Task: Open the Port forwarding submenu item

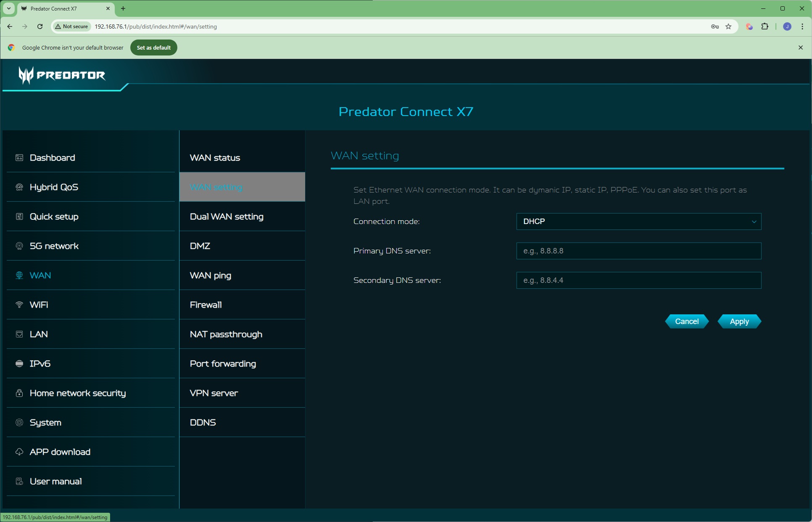Action: click(223, 364)
